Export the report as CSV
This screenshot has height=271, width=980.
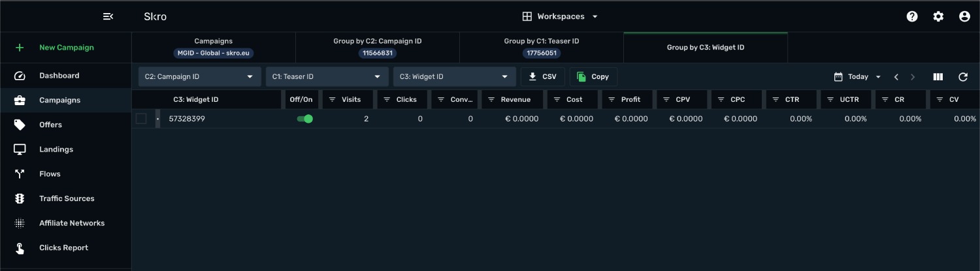[x=543, y=77]
